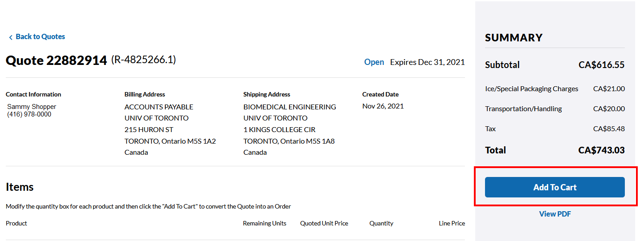Viewport: 644px width, 241px height.
Task: Click the Nov 26, 2021 created date
Action: 383,106
